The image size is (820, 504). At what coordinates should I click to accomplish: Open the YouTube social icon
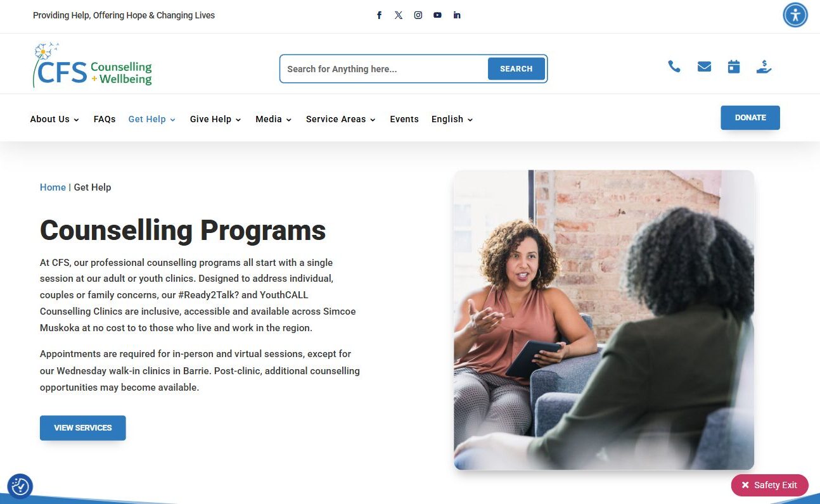point(437,15)
